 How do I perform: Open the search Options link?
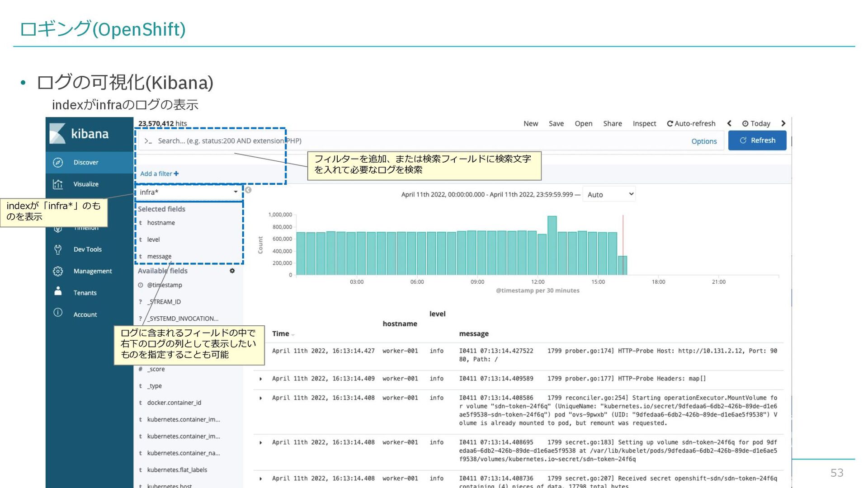(704, 141)
